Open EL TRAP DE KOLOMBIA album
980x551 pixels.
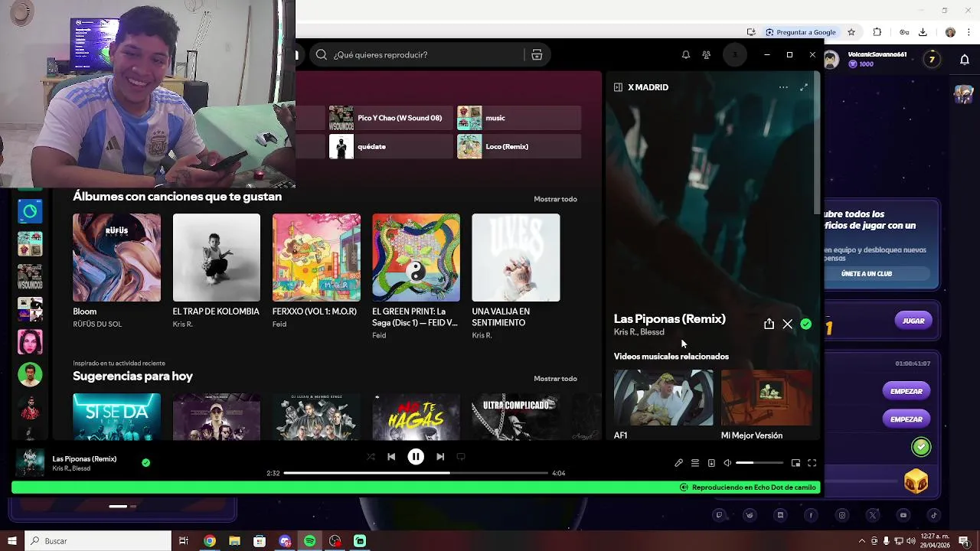216,257
